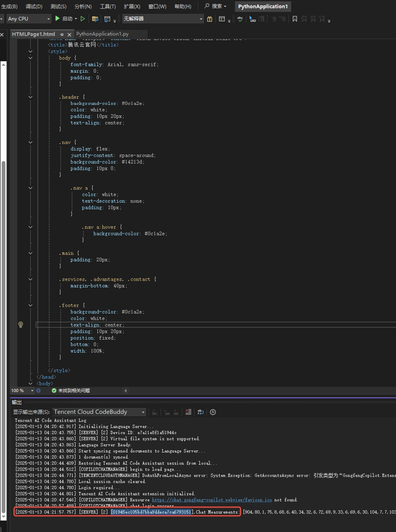Click the lightbulb quick actions icon

20,324
